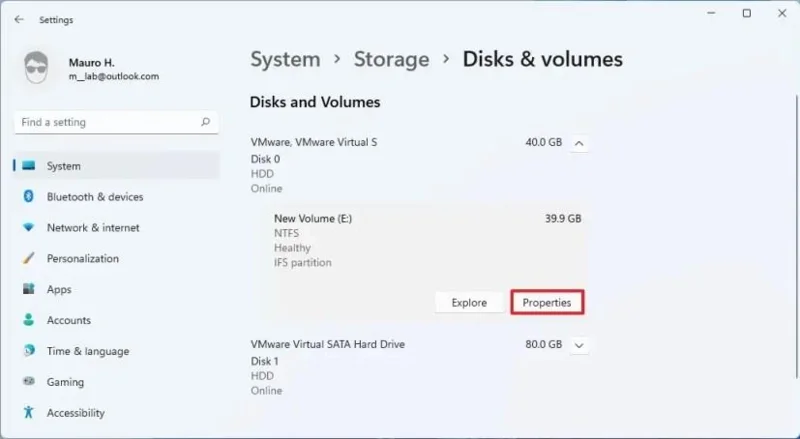This screenshot has height=439, width=800.
Task: Click the NTFS file system label
Action: [286, 233]
